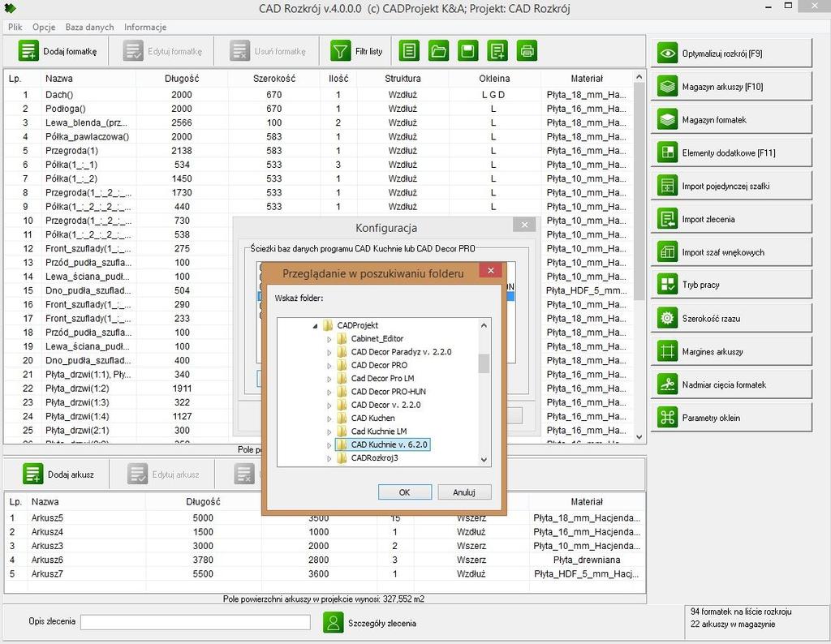Click Import szaf wnękowych icon
831x644 pixels.
click(x=667, y=252)
